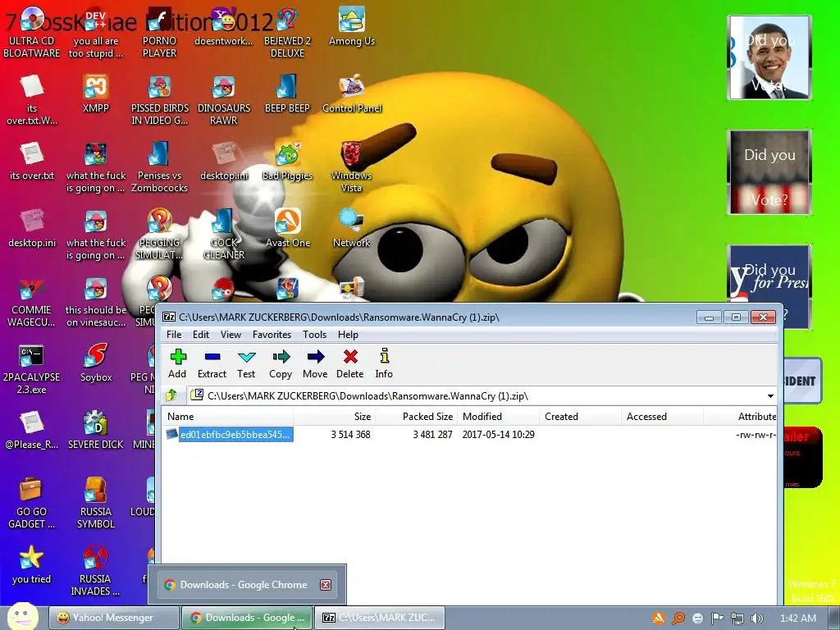Open the SEVERE DICK desktop icon
Screen dimensions: 840x630
(x=96, y=430)
